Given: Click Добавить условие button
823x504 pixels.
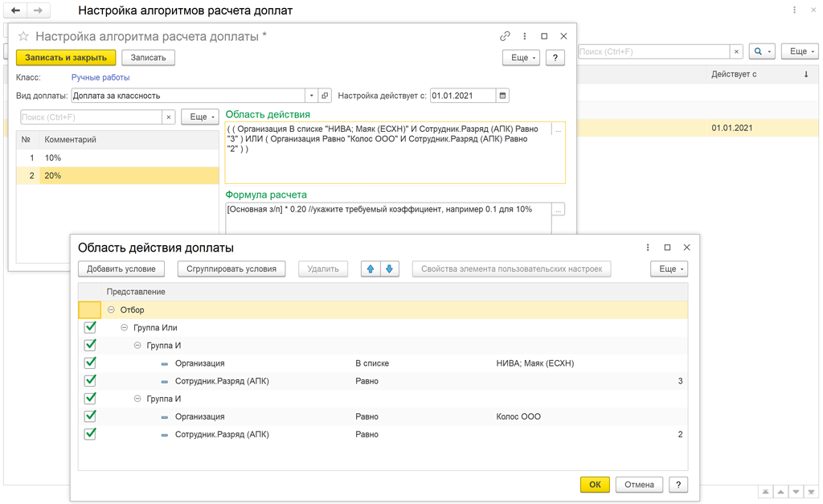Looking at the screenshot, I should click(x=121, y=268).
